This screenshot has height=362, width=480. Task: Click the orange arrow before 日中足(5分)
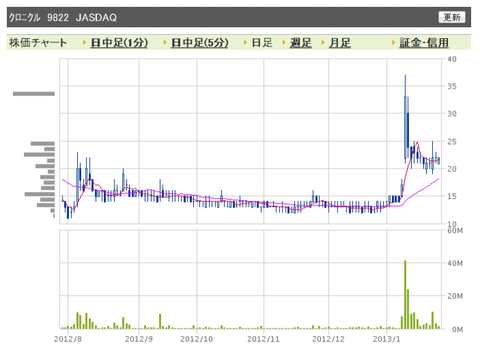point(165,43)
